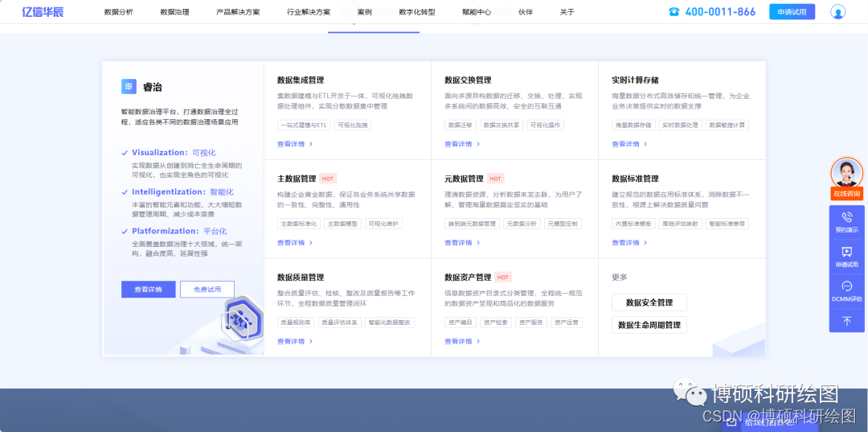Screen dimensions: 868x432
Task: Click the 亿信华辰 logo
Action: pyautogui.click(x=43, y=11)
